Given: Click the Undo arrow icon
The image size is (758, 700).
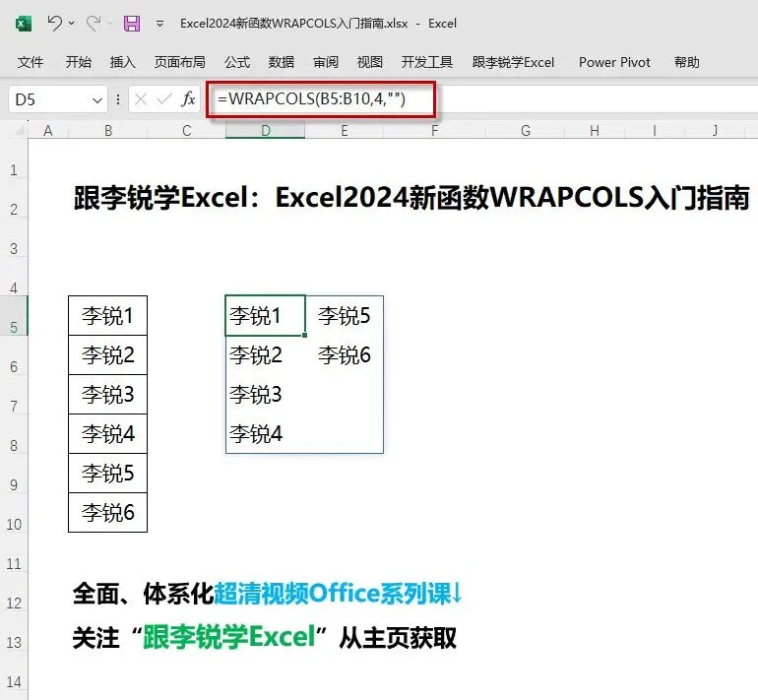Looking at the screenshot, I should pos(54,23).
